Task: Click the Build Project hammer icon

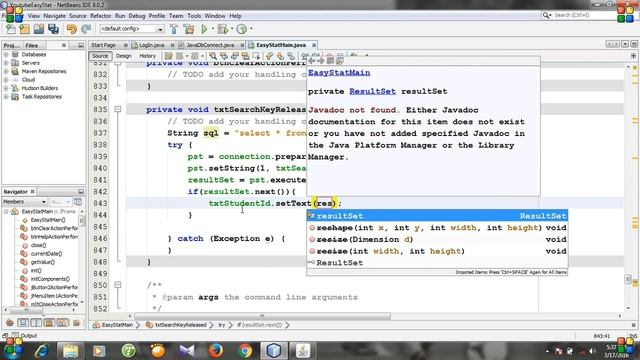Action: [174, 29]
